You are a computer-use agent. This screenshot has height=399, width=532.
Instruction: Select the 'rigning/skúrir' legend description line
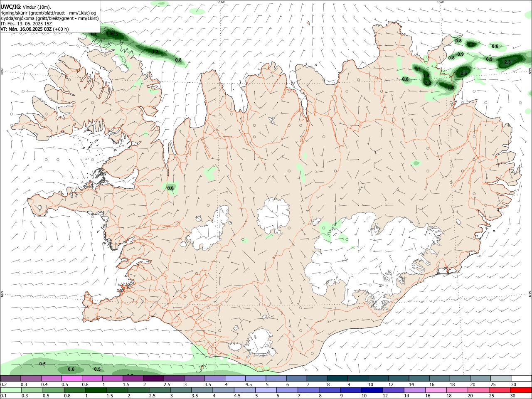[x=49, y=13]
